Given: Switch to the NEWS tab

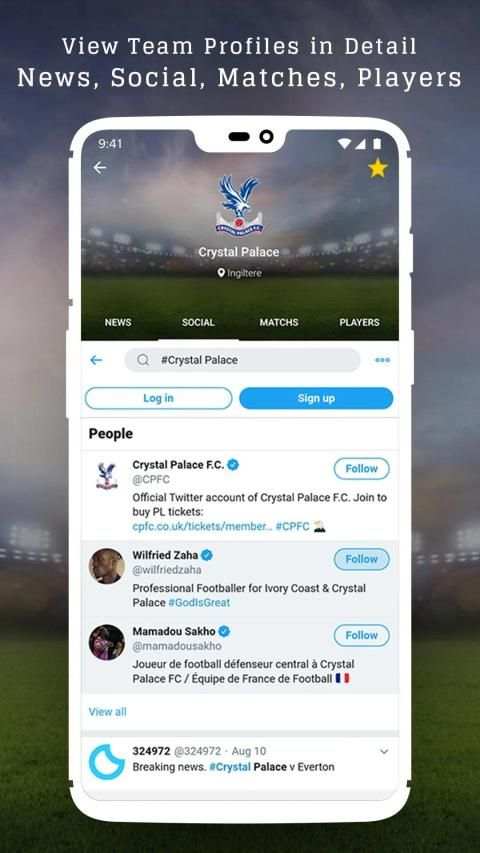Looking at the screenshot, I should click(x=118, y=322).
